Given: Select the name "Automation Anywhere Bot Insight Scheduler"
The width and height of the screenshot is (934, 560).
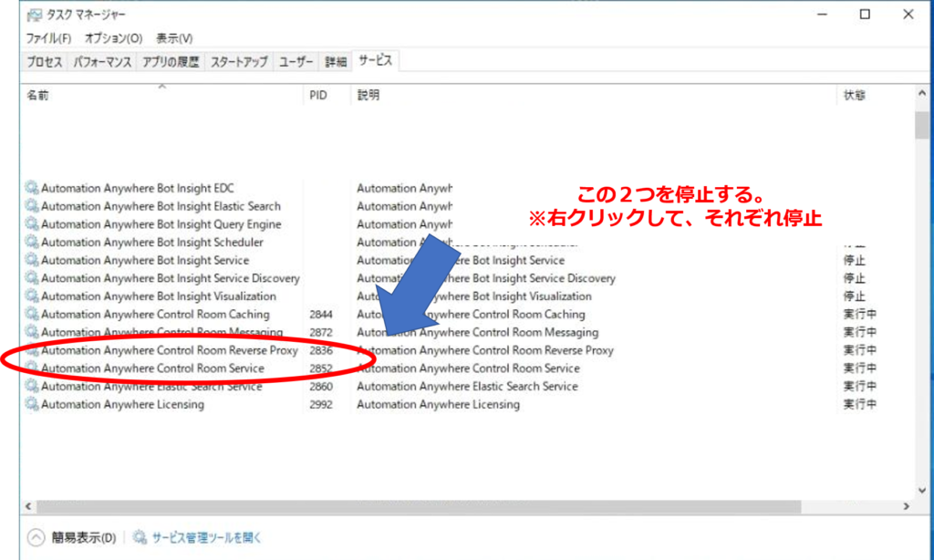Looking at the screenshot, I should [152, 242].
